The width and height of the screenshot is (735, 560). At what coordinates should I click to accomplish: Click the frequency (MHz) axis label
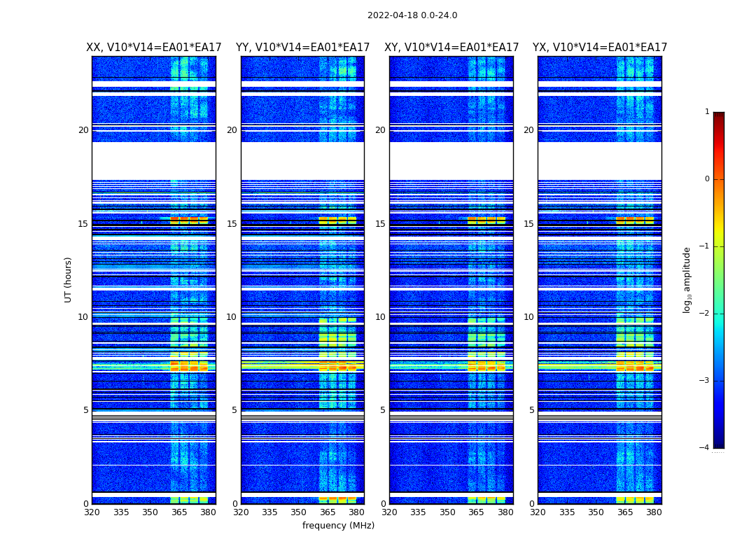point(338,525)
